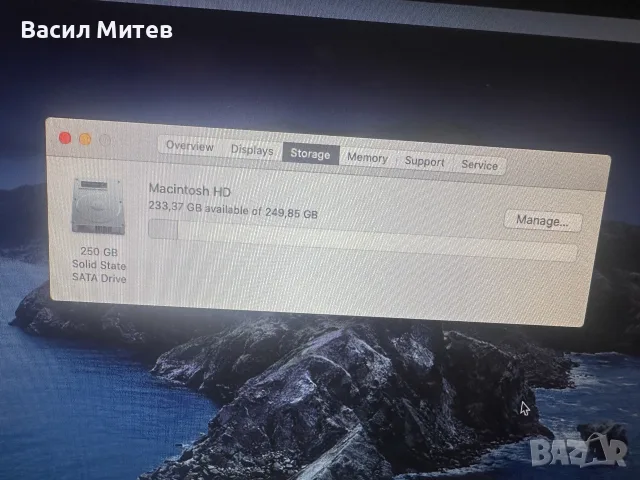Open the Displays tab
Viewport: 640px width, 480px height.
(x=252, y=150)
